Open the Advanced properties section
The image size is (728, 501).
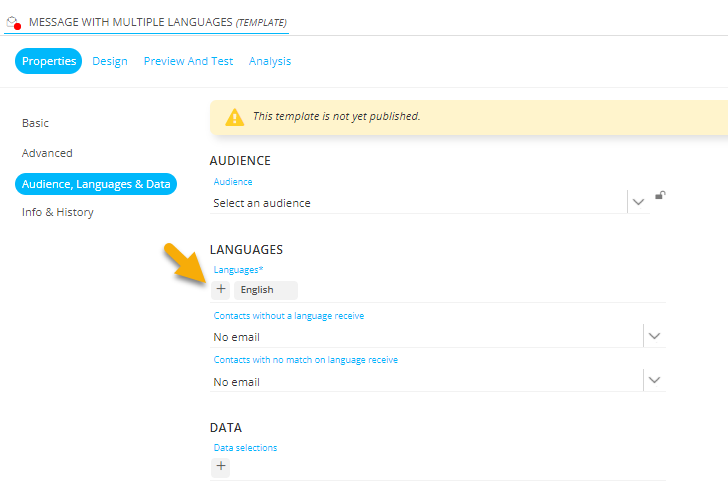[47, 153]
